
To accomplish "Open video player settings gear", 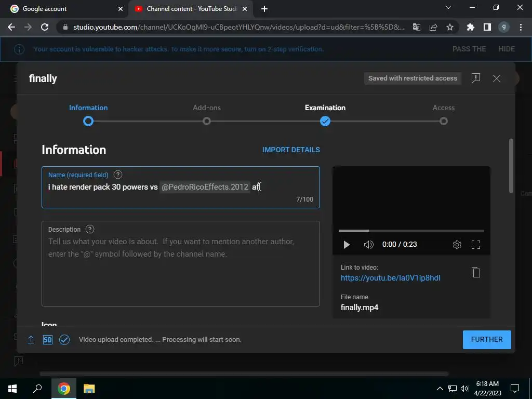I will click(457, 245).
